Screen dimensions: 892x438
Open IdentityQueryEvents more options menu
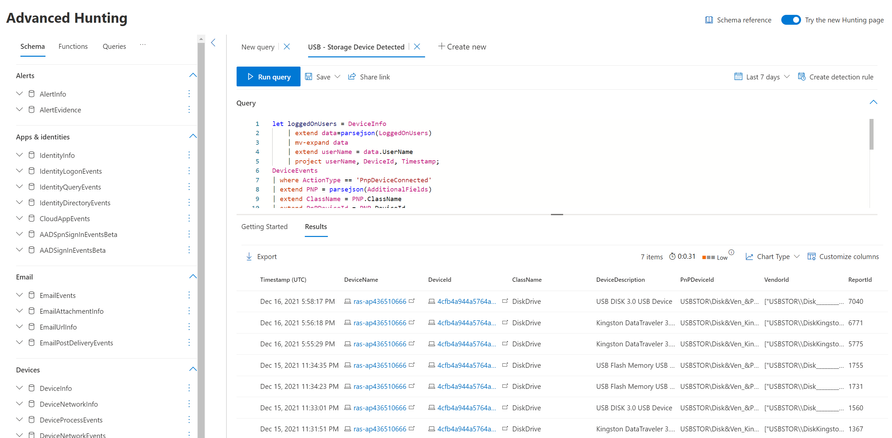point(189,187)
